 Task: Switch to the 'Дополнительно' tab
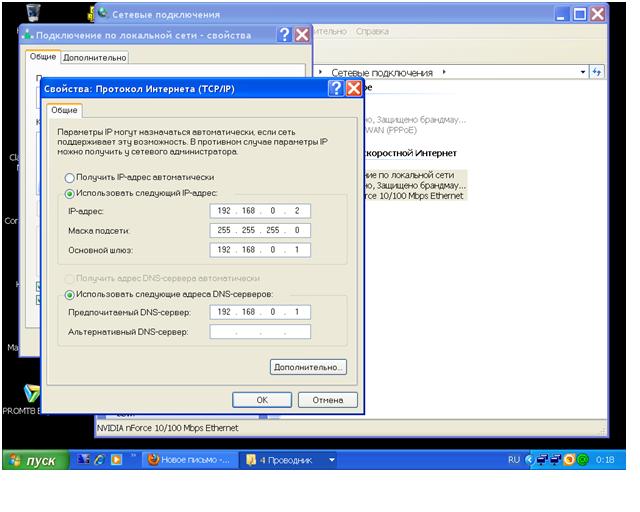coord(95,58)
